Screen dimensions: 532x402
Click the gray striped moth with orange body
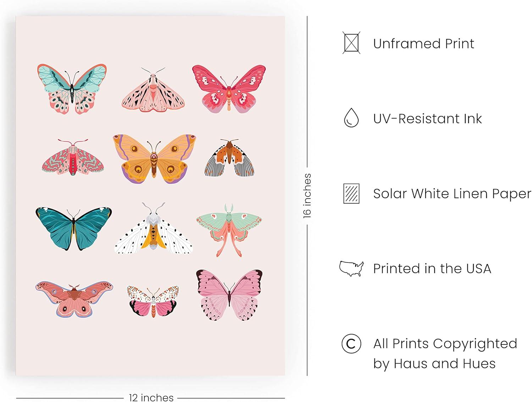(229, 158)
